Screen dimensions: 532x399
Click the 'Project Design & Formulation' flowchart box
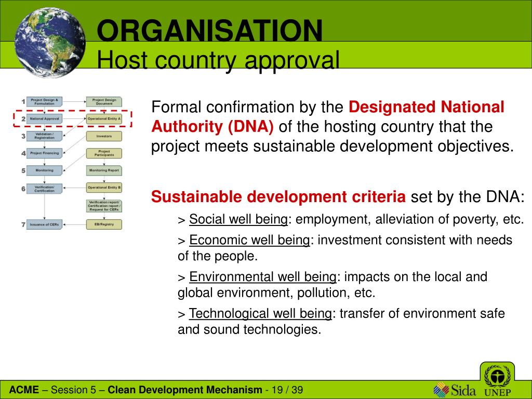pyautogui.click(x=45, y=102)
